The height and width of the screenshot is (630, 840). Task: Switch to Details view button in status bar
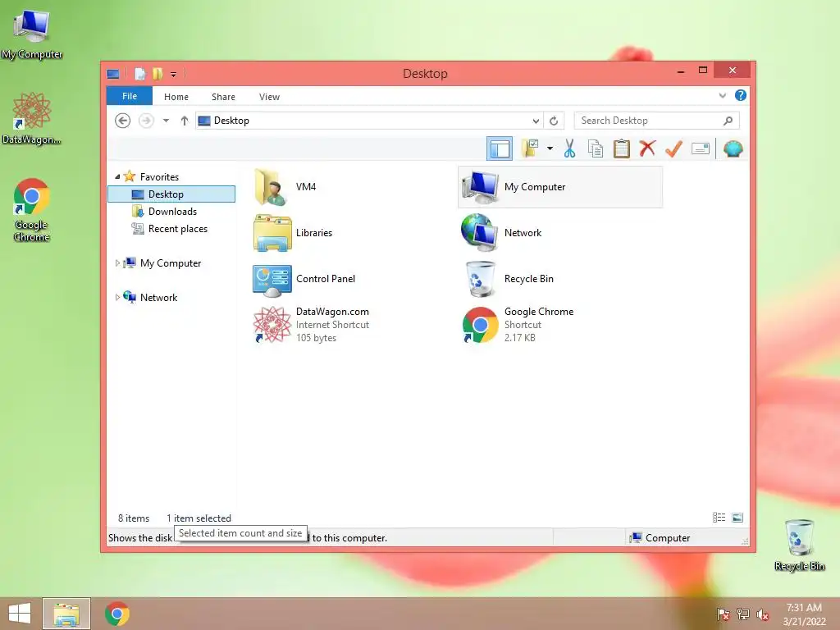point(719,518)
